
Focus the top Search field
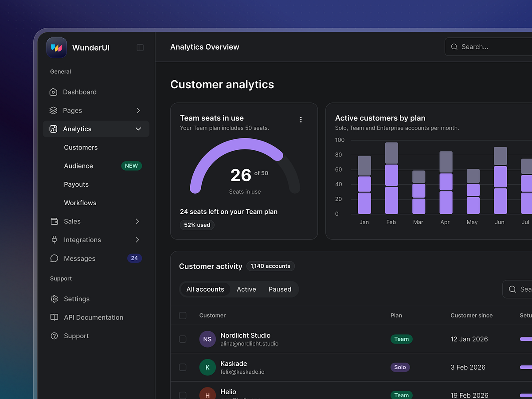coord(489,47)
